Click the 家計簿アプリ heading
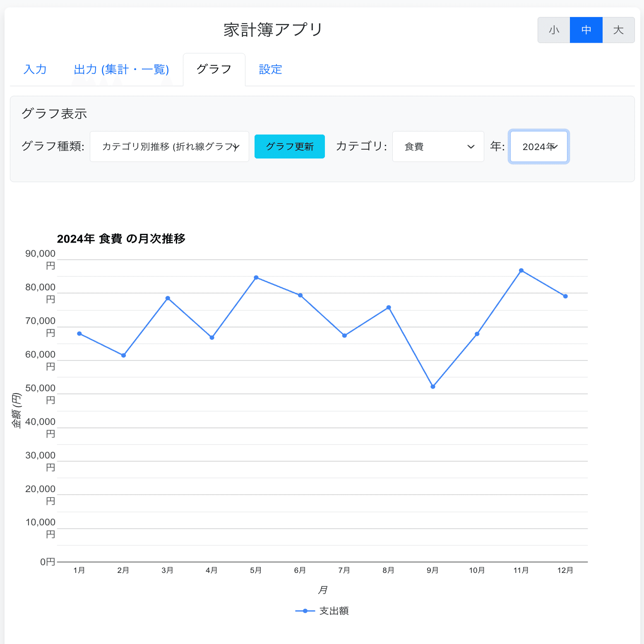Image resolution: width=644 pixels, height=644 pixels. click(x=272, y=29)
